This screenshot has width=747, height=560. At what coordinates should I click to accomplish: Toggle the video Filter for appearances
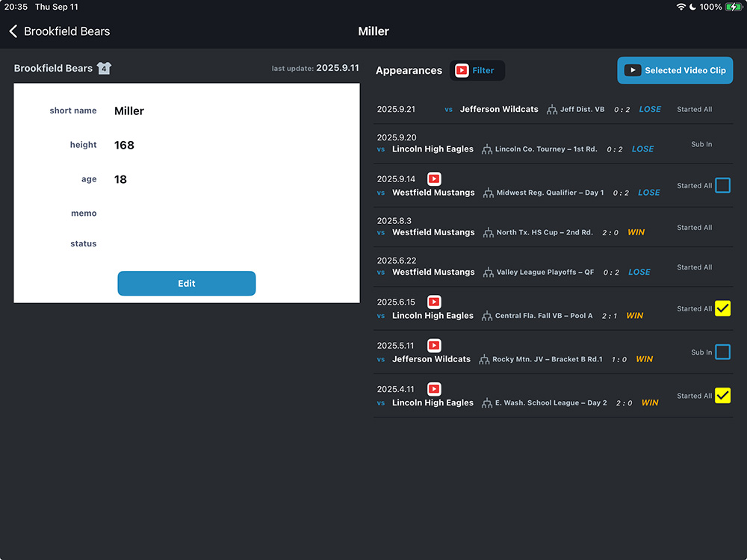(x=477, y=70)
